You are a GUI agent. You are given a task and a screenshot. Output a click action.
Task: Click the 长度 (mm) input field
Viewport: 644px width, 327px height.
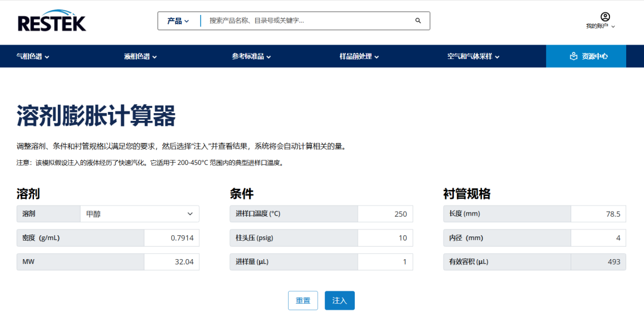tap(599, 214)
